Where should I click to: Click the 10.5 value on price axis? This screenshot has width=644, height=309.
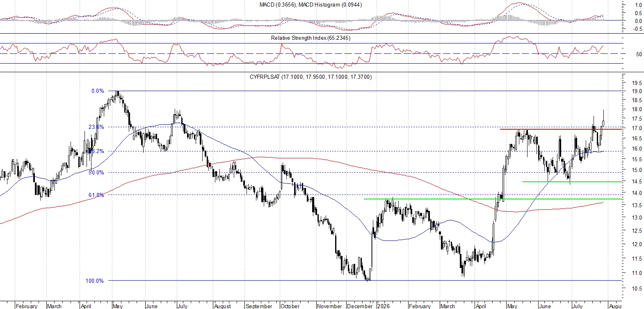pos(637,289)
